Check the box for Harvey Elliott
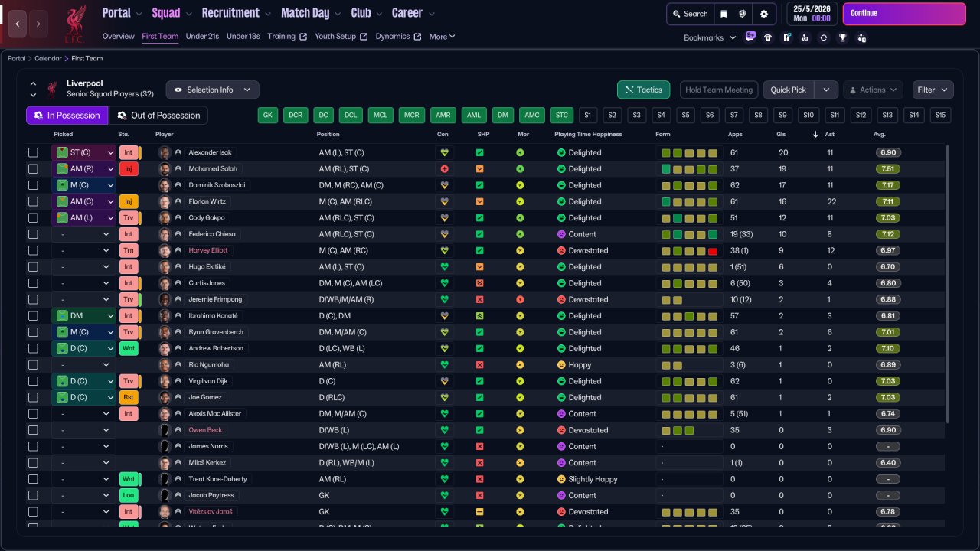The width and height of the screenshot is (980, 551). (x=33, y=250)
